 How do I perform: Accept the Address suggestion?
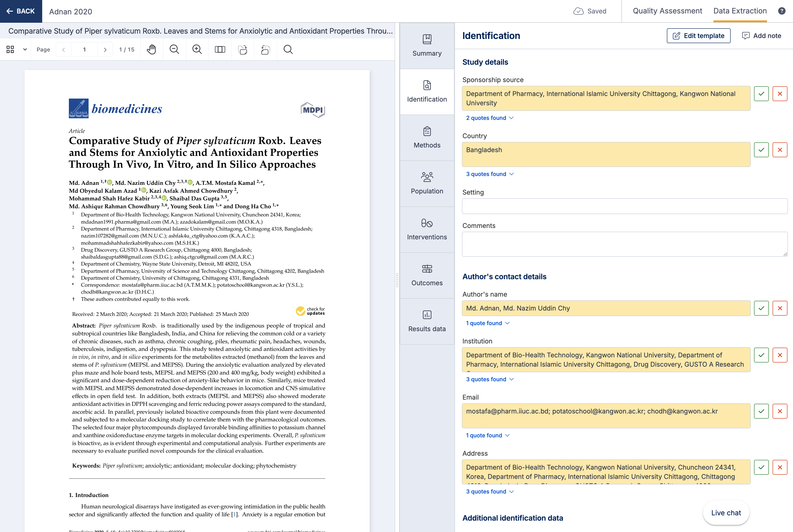pos(761,467)
